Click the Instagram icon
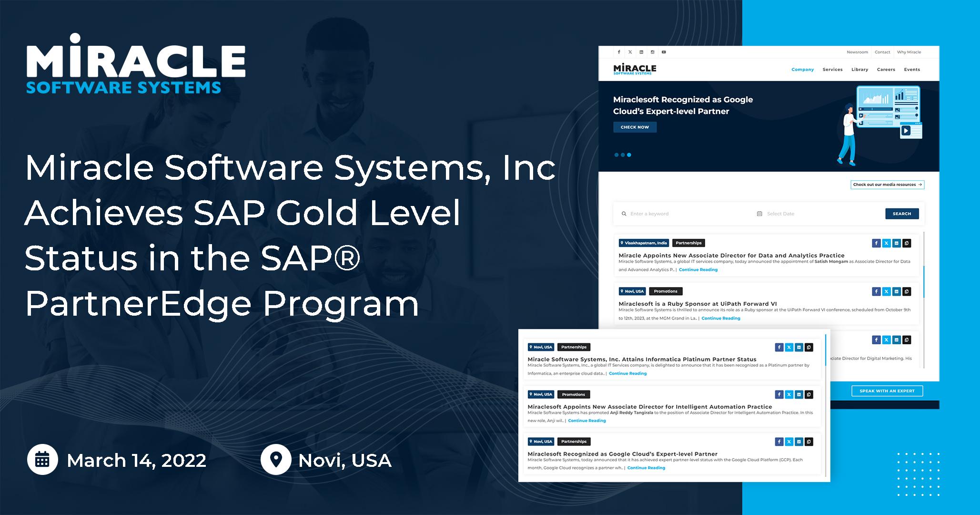The width and height of the screenshot is (980, 515). pyautogui.click(x=652, y=52)
